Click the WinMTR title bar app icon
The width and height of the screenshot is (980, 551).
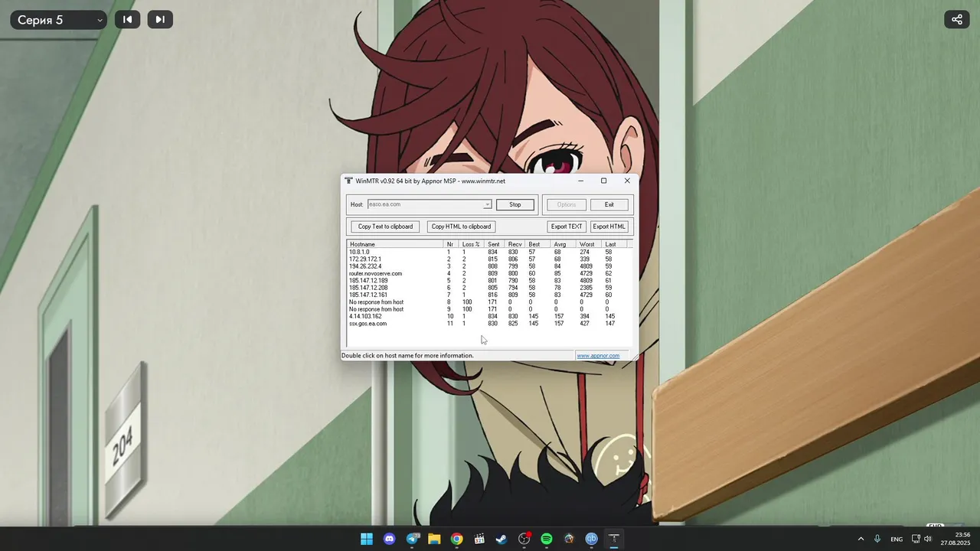[349, 181]
